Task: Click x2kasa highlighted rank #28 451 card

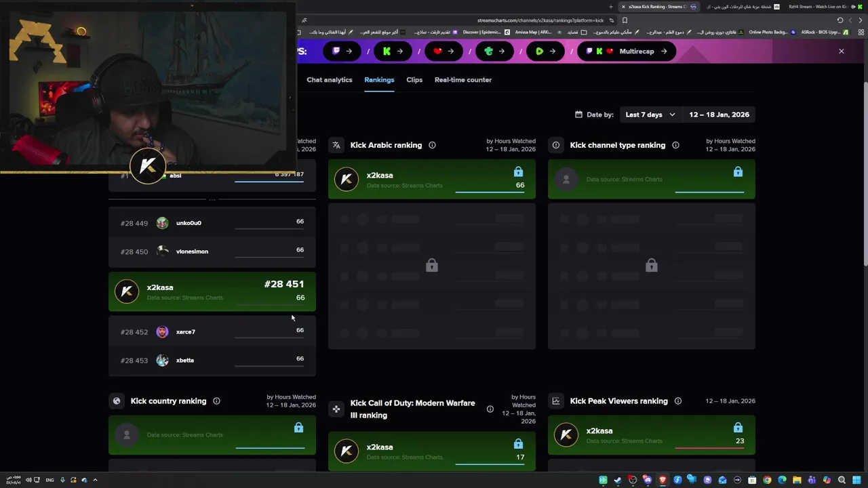Action: [212, 291]
